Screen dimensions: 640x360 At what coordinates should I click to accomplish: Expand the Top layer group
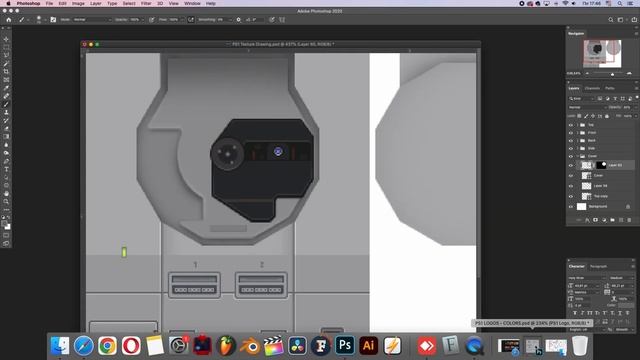(578, 125)
